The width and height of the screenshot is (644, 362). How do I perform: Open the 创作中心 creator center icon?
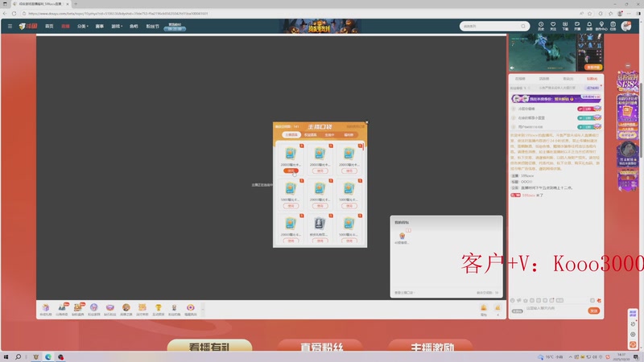601,26
